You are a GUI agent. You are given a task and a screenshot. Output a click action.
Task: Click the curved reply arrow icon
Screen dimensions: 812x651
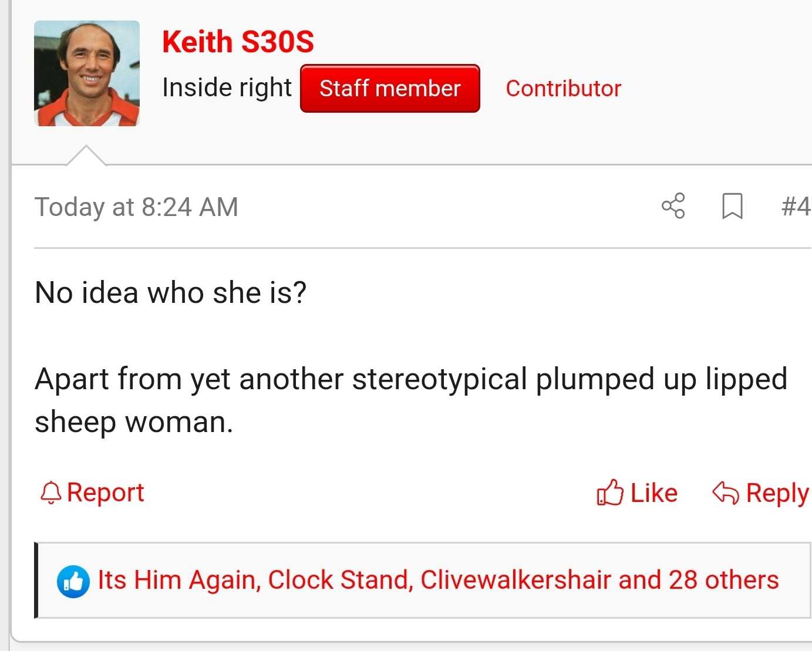725,493
